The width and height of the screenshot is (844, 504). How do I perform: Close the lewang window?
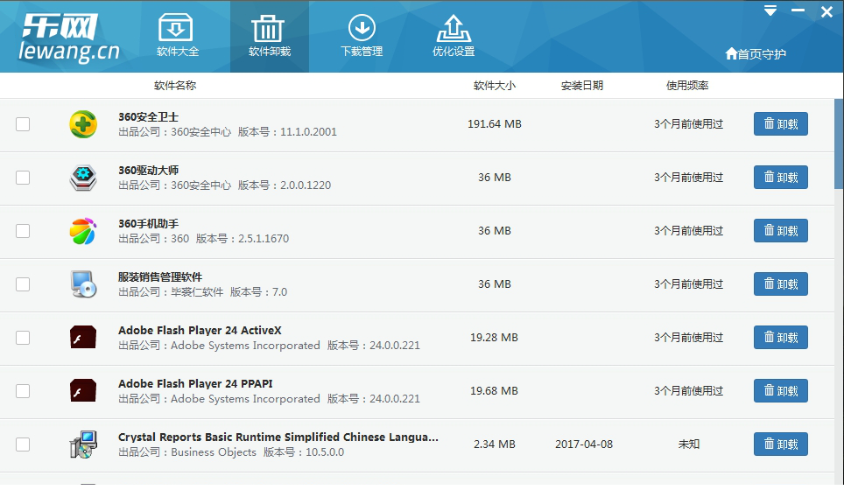pos(826,12)
